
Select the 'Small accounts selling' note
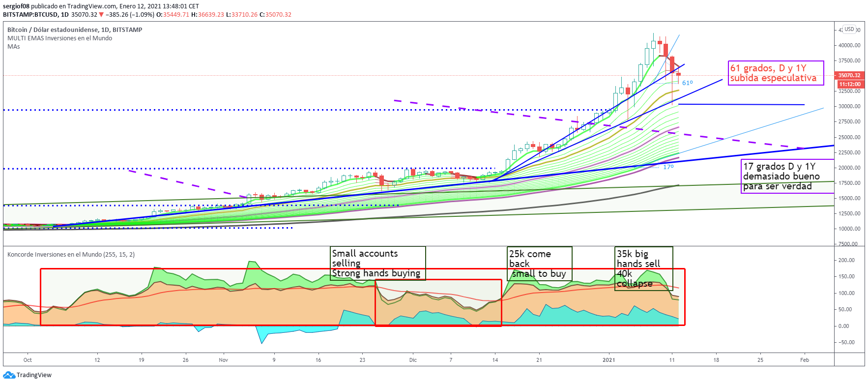pos(377,264)
